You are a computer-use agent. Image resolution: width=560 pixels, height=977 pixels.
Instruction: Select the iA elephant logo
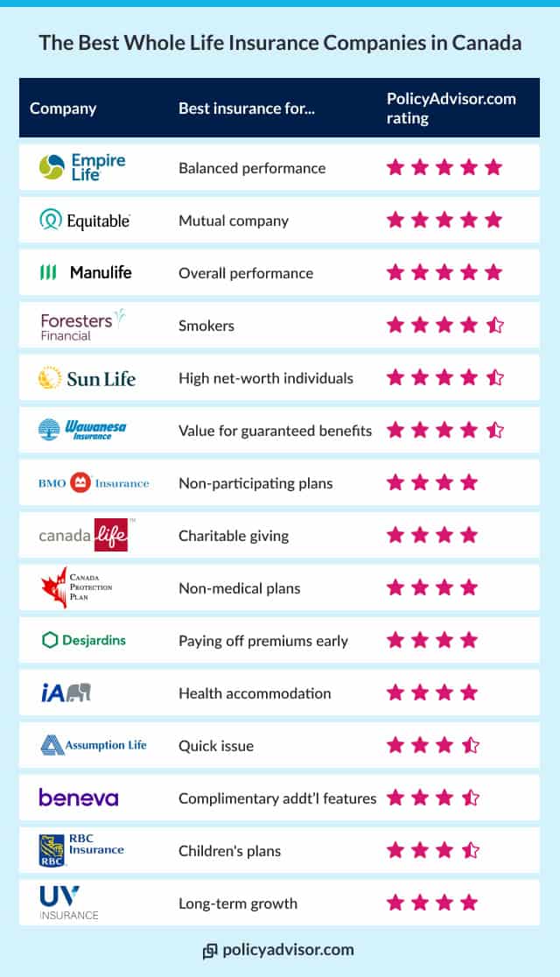click(66, 692)
